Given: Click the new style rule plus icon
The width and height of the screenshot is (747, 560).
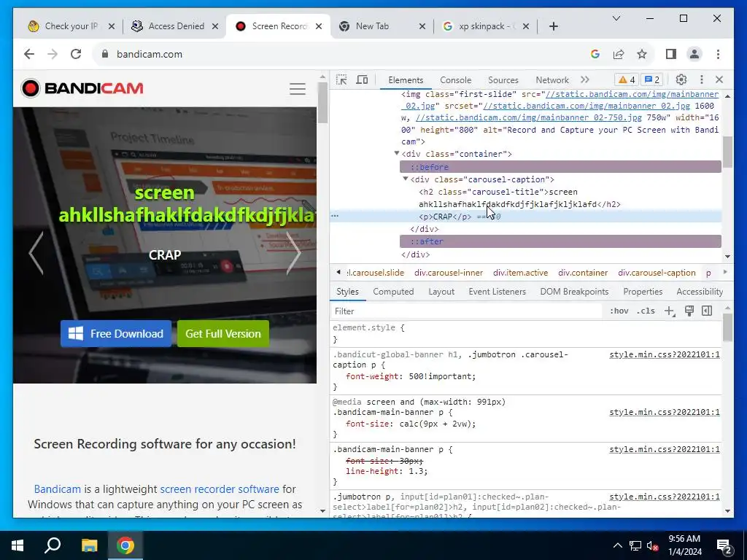Looking at the screenshot, I should coord(670,311).
